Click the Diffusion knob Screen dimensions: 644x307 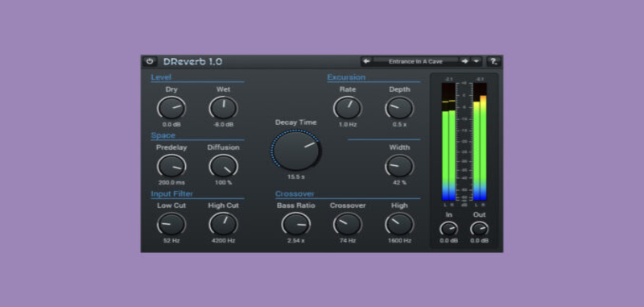click(224, 166)
